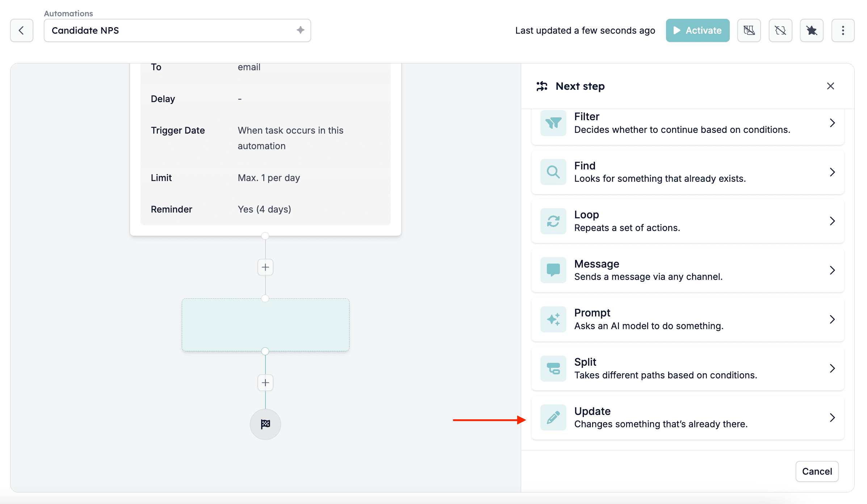Click the Update pencil icon
This screenshot has width=867, height=504.
pos(553,417)
